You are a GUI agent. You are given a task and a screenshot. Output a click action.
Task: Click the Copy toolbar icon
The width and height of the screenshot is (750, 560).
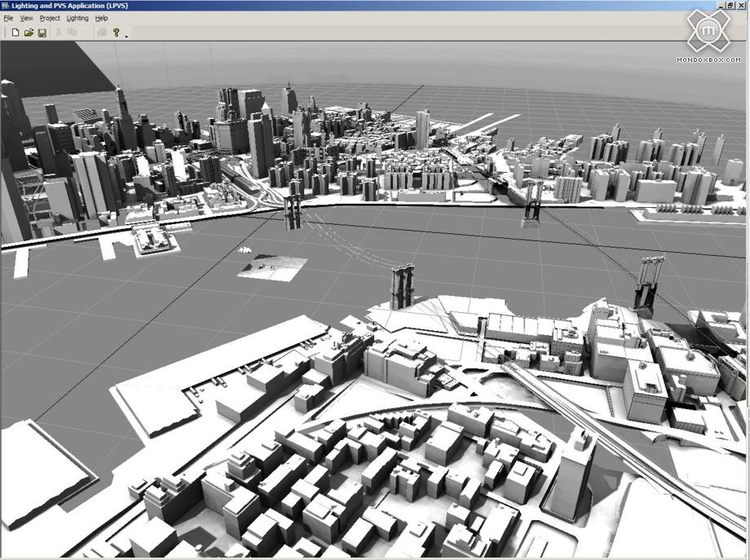coord(73,33)
